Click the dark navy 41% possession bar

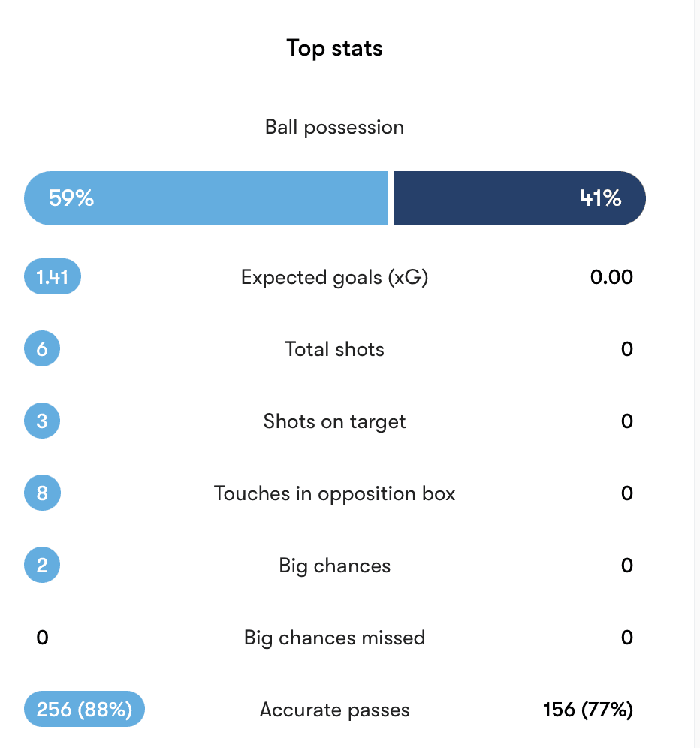(520, 198)
